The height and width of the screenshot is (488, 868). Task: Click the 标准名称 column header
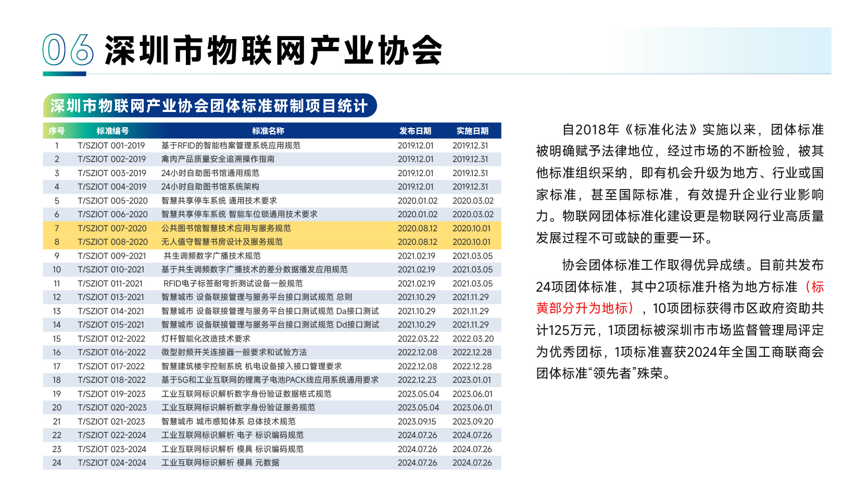[x=268, y=131]
